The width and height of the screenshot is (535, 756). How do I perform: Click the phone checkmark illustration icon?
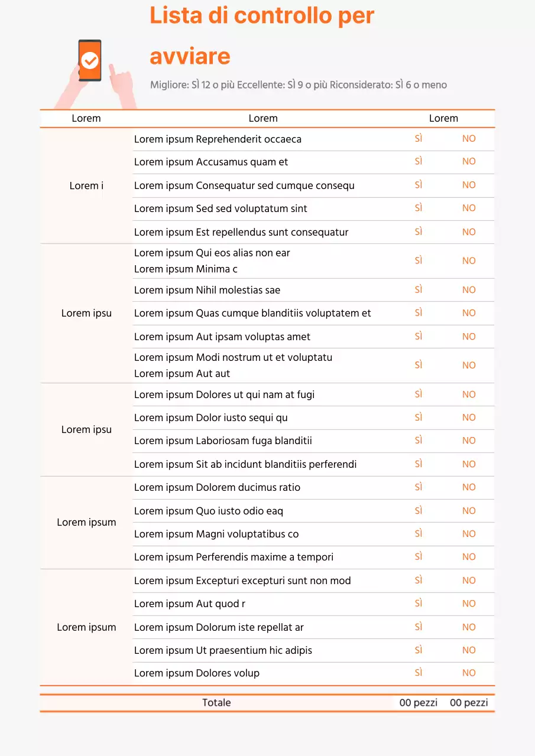[90, 60]
